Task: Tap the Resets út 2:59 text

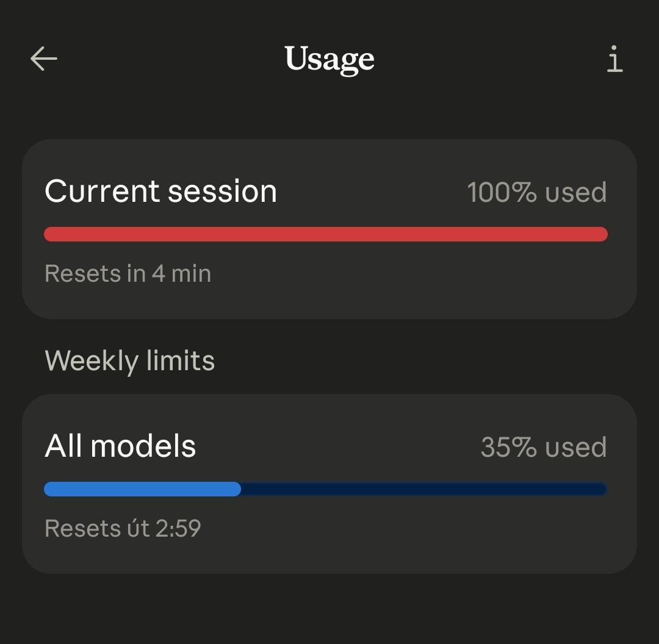Action: tap(123, 528)
